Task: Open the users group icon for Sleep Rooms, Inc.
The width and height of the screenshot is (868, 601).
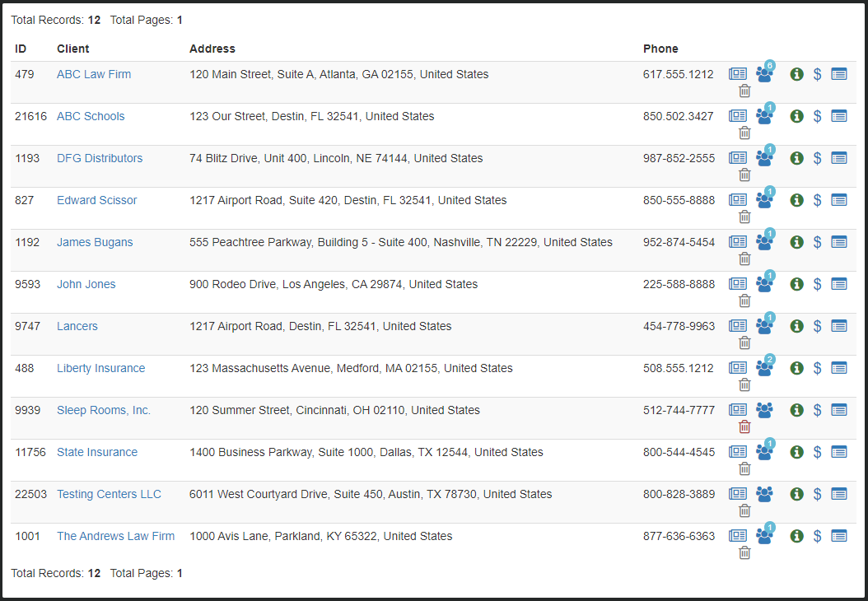Action: [x=764, y=411]
